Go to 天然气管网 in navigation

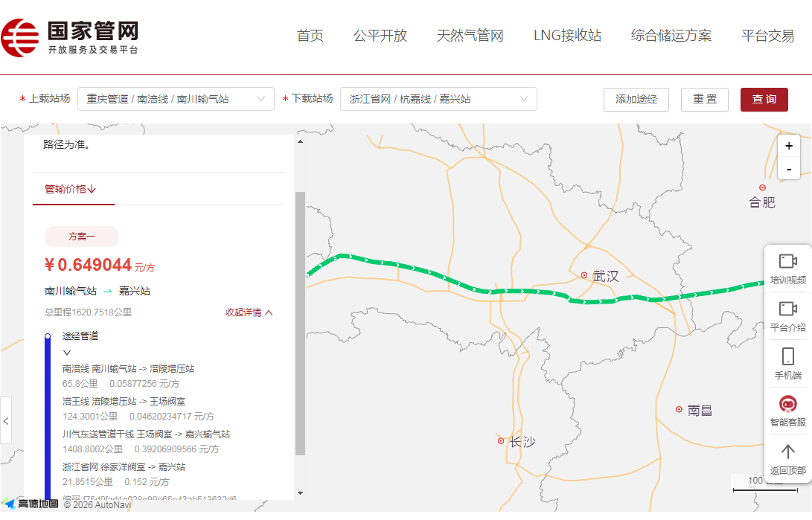(x=470, y=36)
